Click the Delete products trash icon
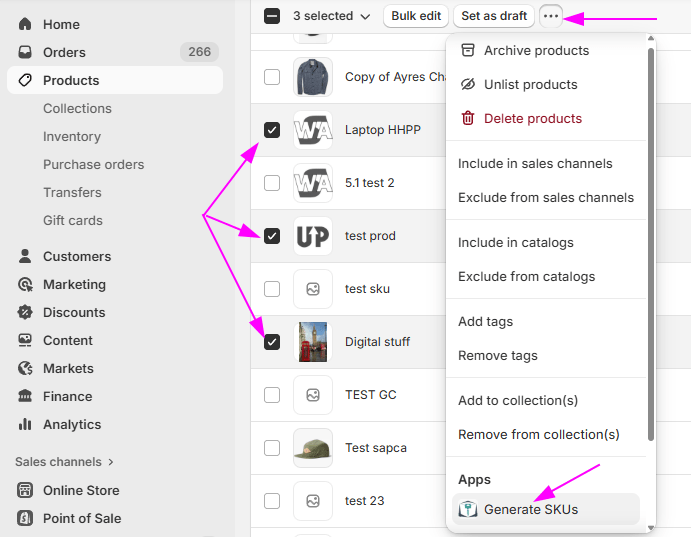Viewport: 691px width, 537px height. tap(467, 118)
